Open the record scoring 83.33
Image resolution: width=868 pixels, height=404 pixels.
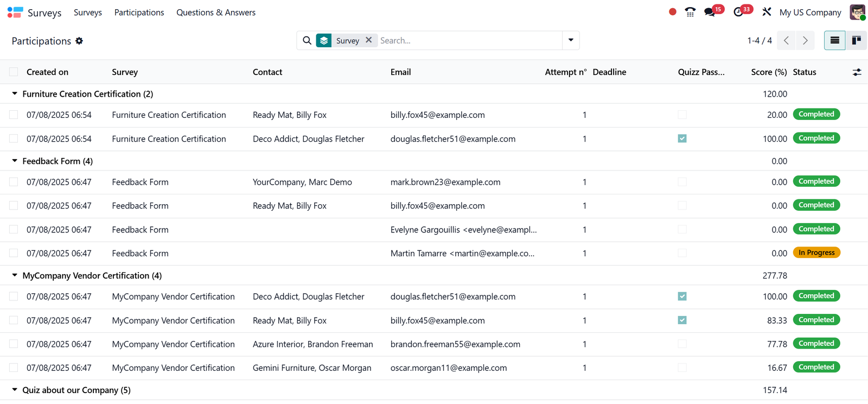[x=777, y=320]
